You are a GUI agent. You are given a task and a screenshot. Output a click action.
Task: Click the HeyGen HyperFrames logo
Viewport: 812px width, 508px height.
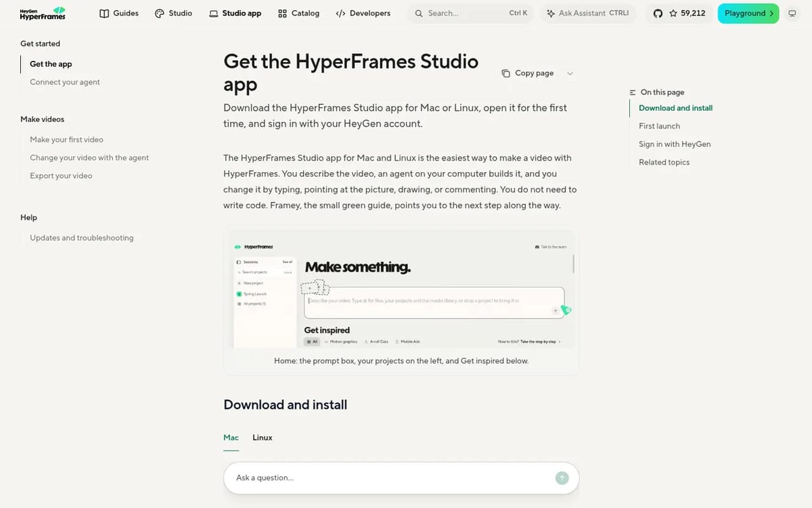[x=43, y=13]
